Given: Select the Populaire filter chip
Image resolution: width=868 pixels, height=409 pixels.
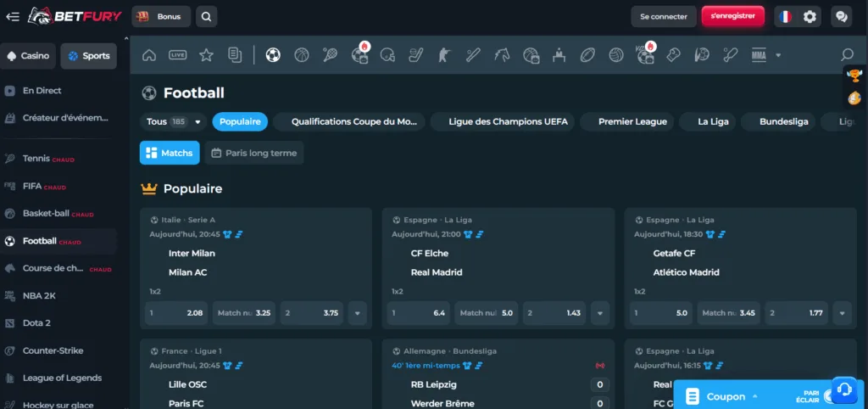Looking at the screenshot, I should 240,121.
